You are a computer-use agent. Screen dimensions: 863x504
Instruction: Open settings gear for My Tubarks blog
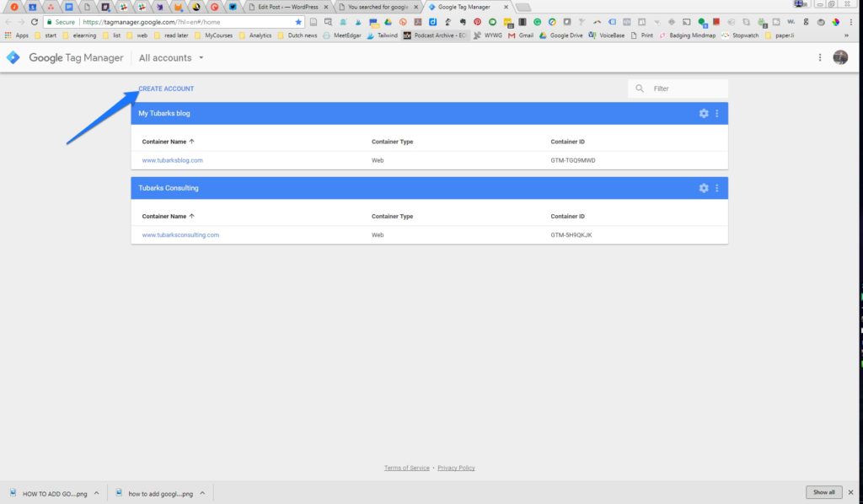point(704,114)
